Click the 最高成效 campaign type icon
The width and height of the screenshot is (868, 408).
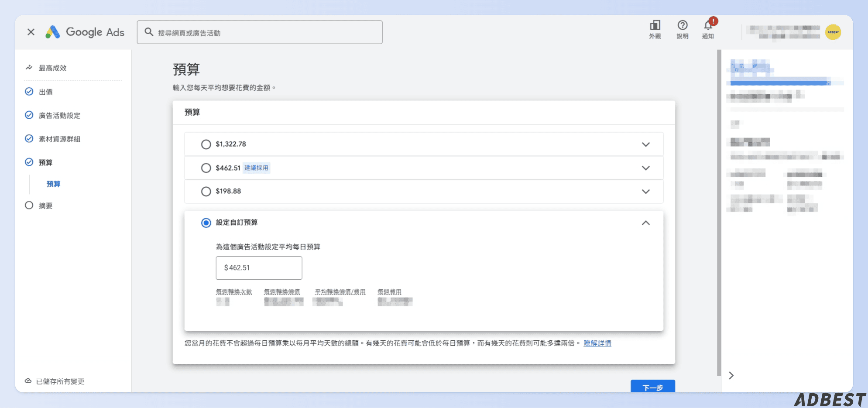(29, 68)
